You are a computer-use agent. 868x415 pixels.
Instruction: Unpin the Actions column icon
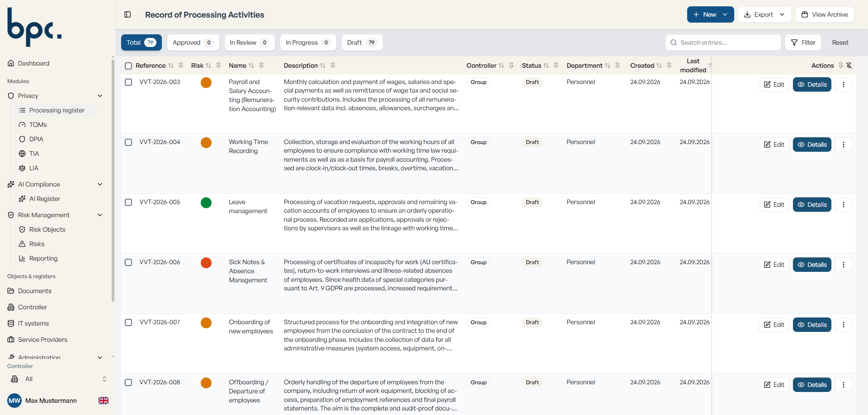pos(849,65)
